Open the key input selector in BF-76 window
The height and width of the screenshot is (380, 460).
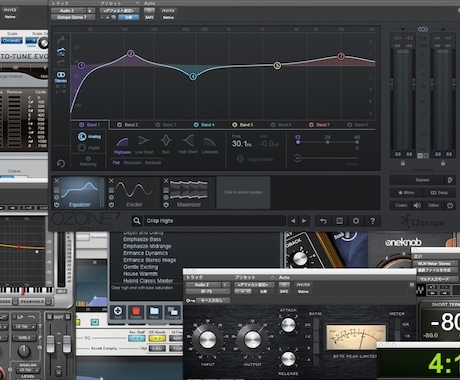(213, 300)
